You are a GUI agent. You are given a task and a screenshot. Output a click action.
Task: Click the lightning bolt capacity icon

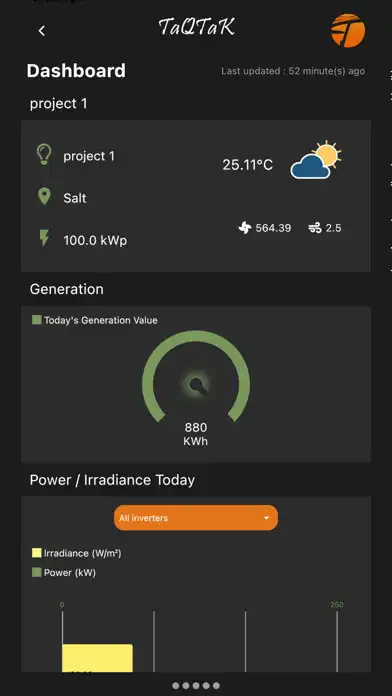(x=44, y=238)
